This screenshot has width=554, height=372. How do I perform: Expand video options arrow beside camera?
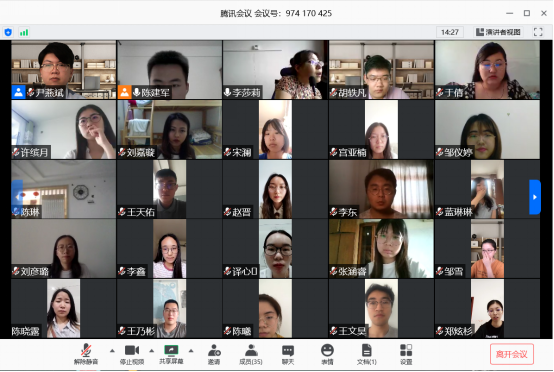click(152, 351)
